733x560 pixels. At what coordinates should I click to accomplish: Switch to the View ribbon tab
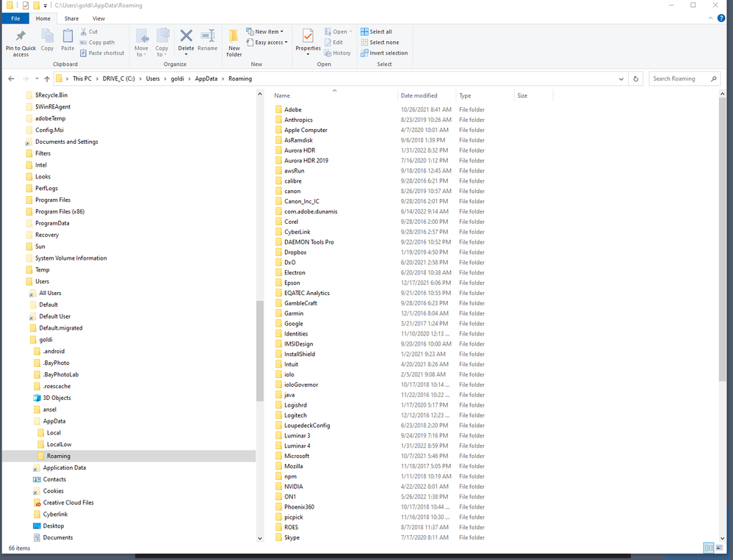[x=98, y=18]
